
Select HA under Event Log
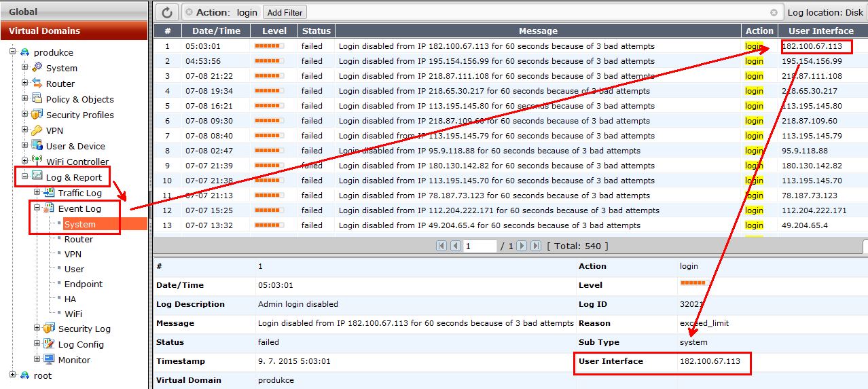pos(70,299)
